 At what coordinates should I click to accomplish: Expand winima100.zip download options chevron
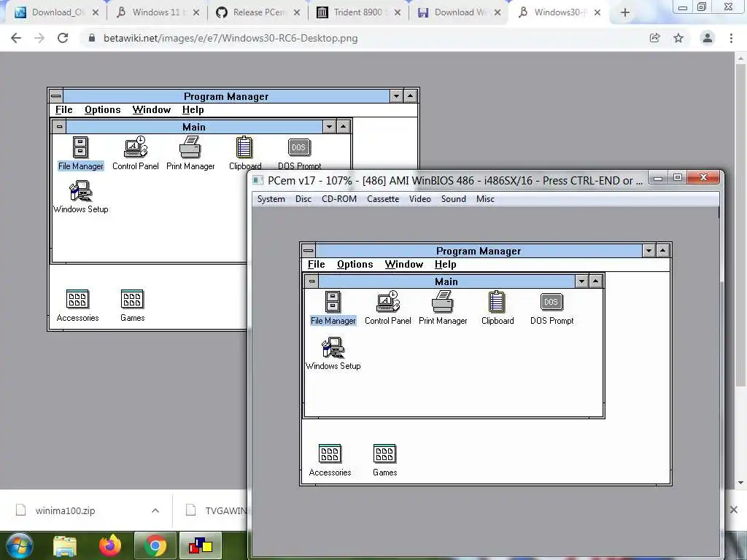point(155,510)
